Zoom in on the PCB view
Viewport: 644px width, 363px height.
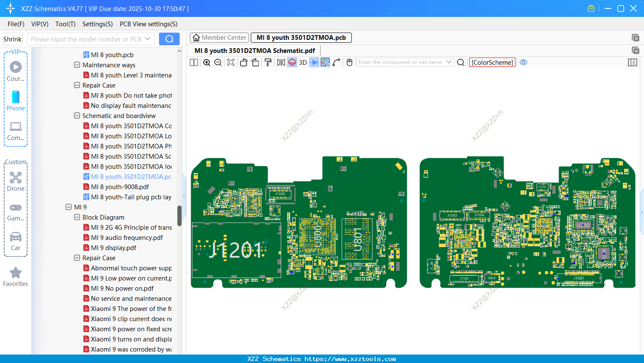207,62
